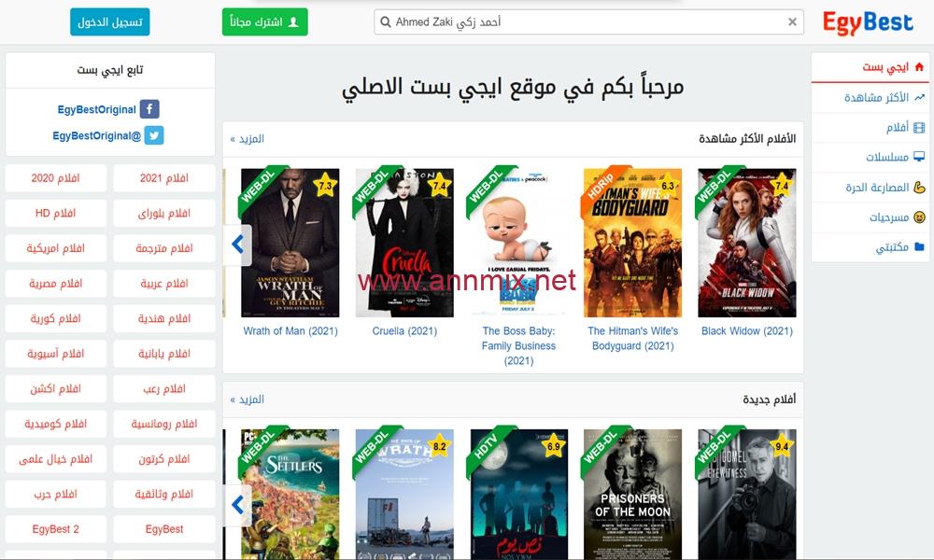Viewport: 934px width, 560px height.
Task: Select the افلام كوميدية category
Action: 55,424
